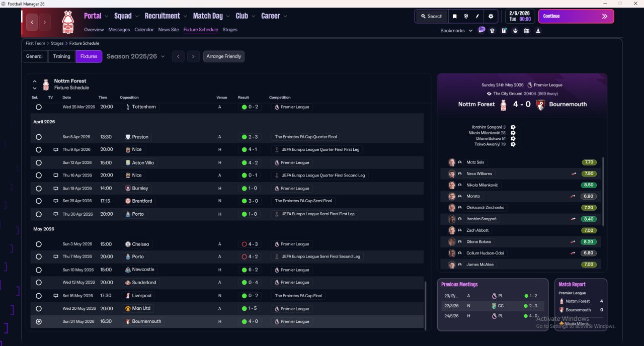Screen dimensions: 644x346
Task: Click the First Team breadcrumb link
Action: tap(35, 43)
